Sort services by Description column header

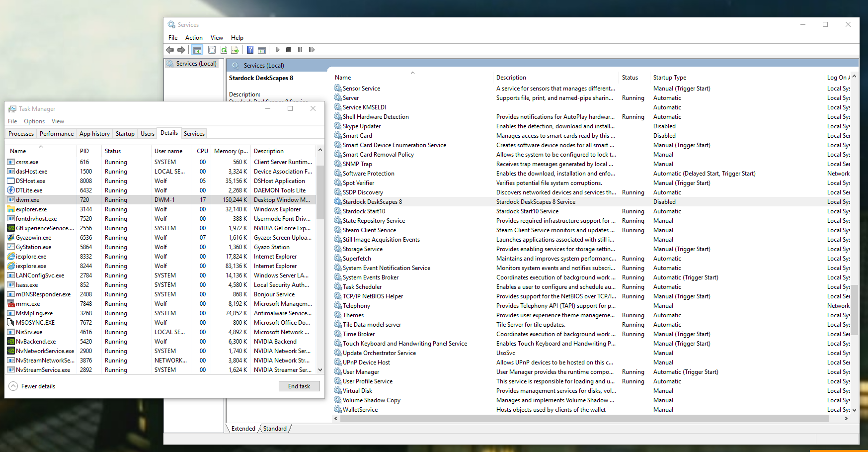(x=556, y=78)
